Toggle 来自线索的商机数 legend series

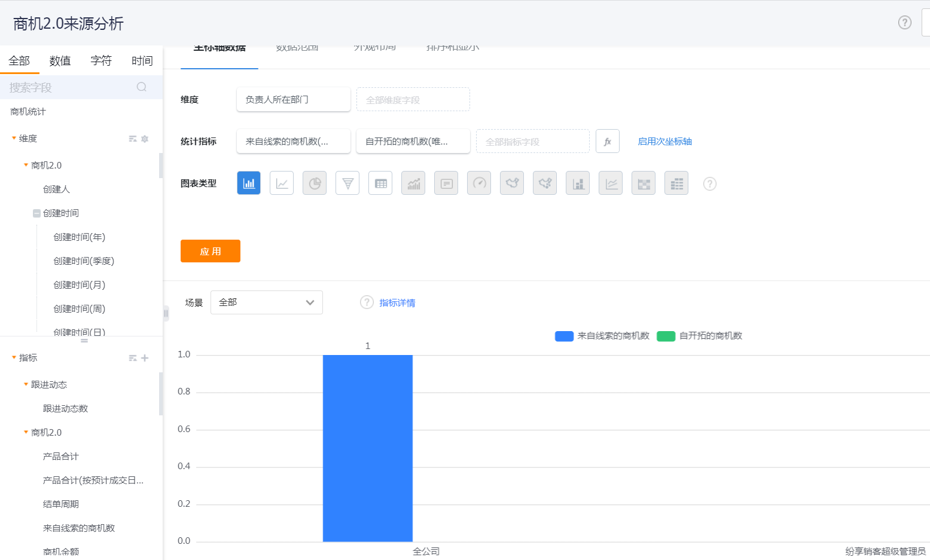(x=603, y=336)
